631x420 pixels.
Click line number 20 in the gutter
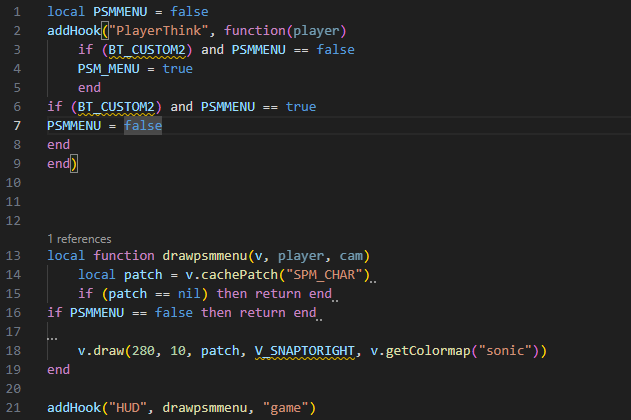[x=13, y=389]
